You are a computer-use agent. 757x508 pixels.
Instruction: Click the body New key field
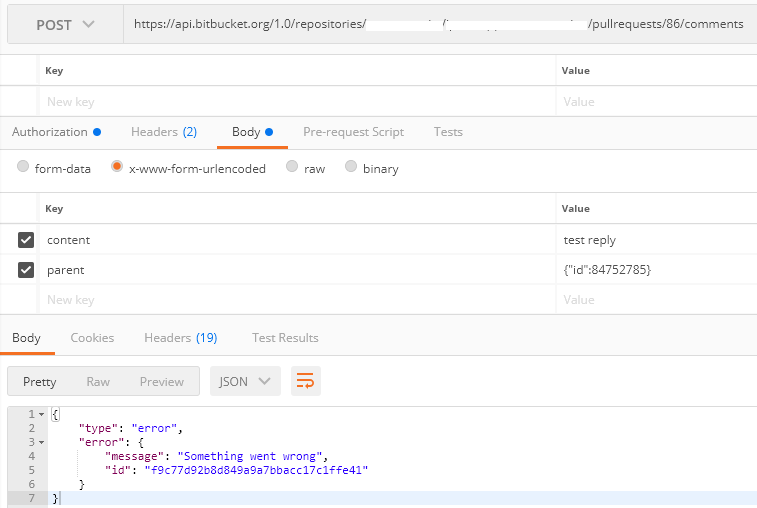point(297,299)
